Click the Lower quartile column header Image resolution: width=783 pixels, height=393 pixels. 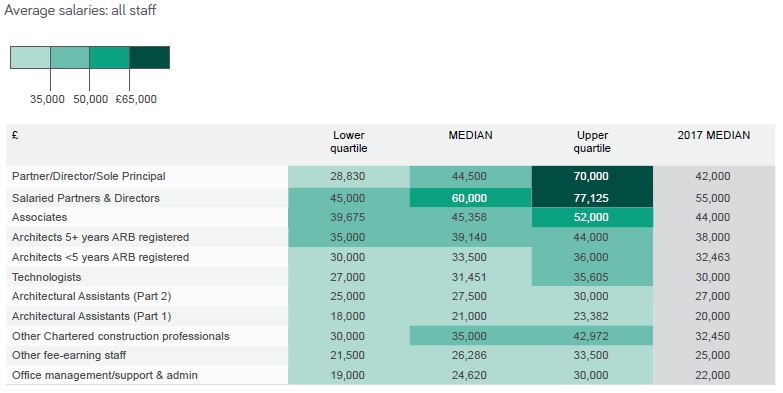(x=349, y=142)
